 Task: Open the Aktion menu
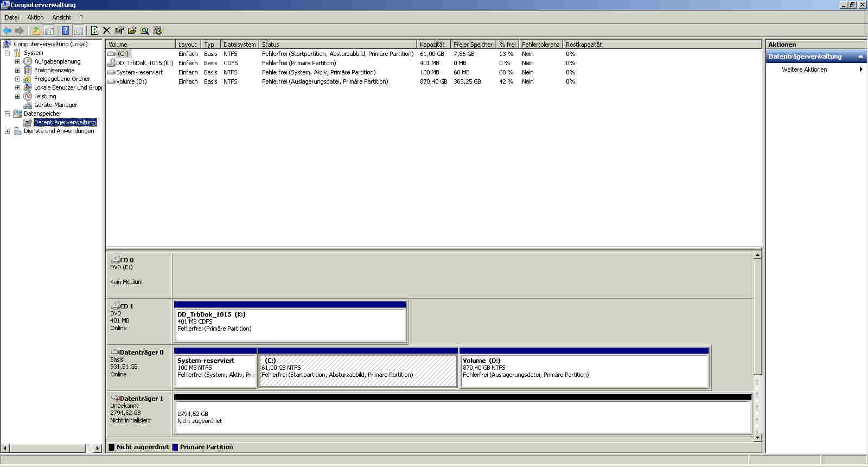[x=35, y=17]
